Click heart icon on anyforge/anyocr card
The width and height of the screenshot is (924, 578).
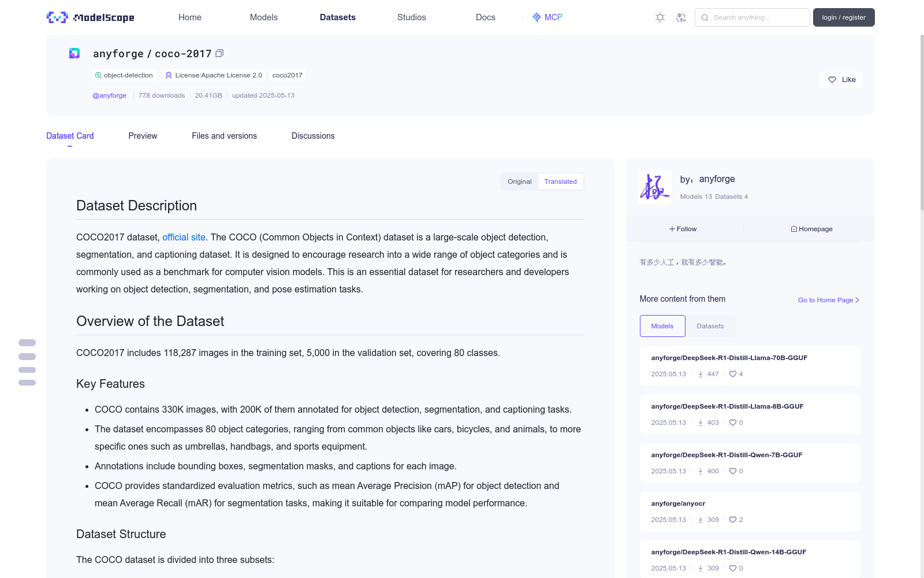(733, 520)
